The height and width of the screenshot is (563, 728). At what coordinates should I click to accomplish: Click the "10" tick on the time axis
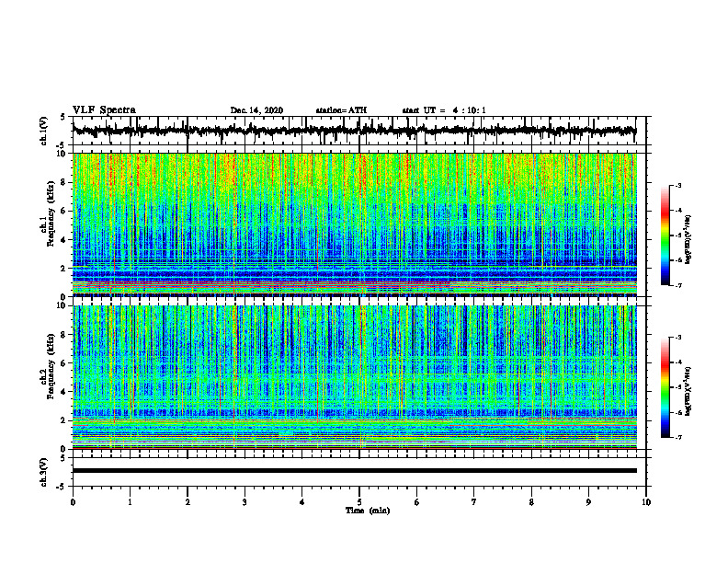pos(646,502)
